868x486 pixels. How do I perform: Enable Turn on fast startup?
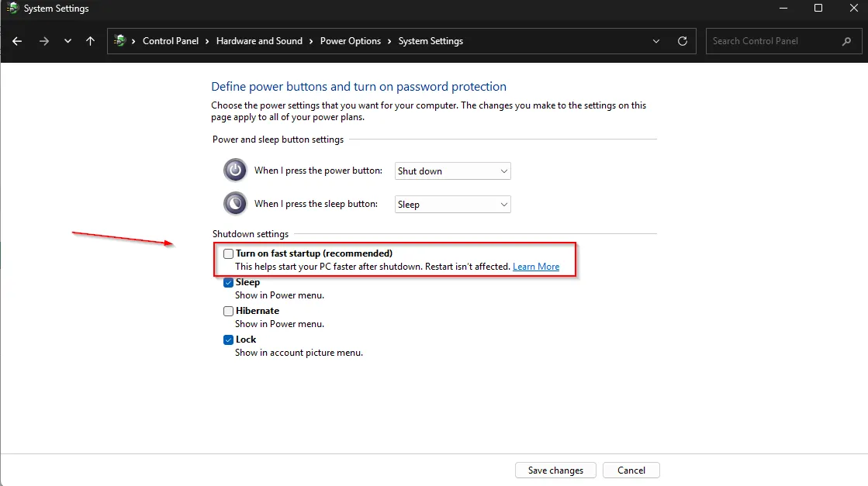pyautogui.click(x=228, y=253)
